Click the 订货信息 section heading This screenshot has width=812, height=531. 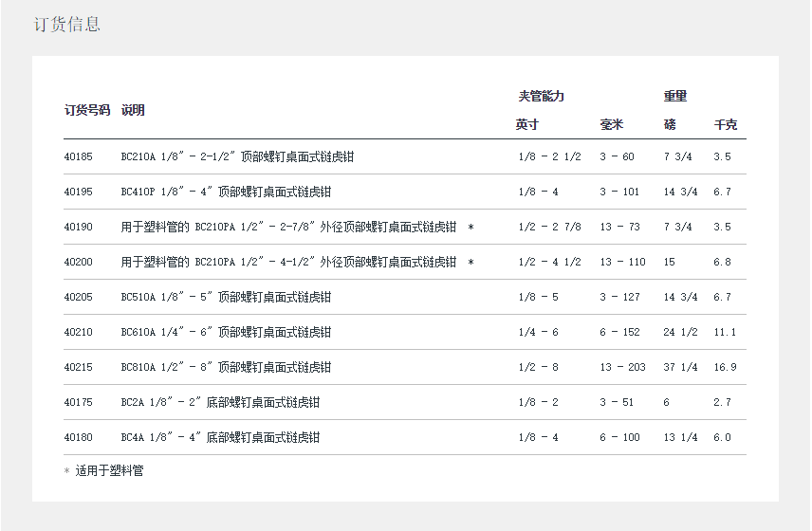tap(66, 25)
